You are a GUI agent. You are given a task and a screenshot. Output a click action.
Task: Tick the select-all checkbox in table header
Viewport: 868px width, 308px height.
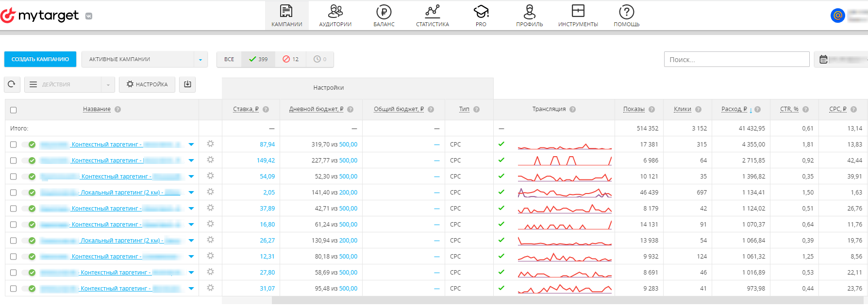click(x=14, y=110)
